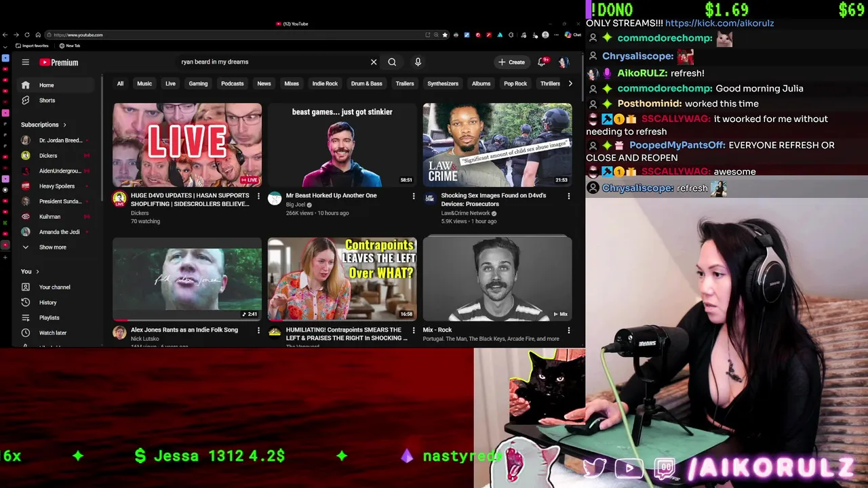
Task: Open Dr. Jordan Breed... subscription
Action: pyautogui.click(x=57, y=140)
